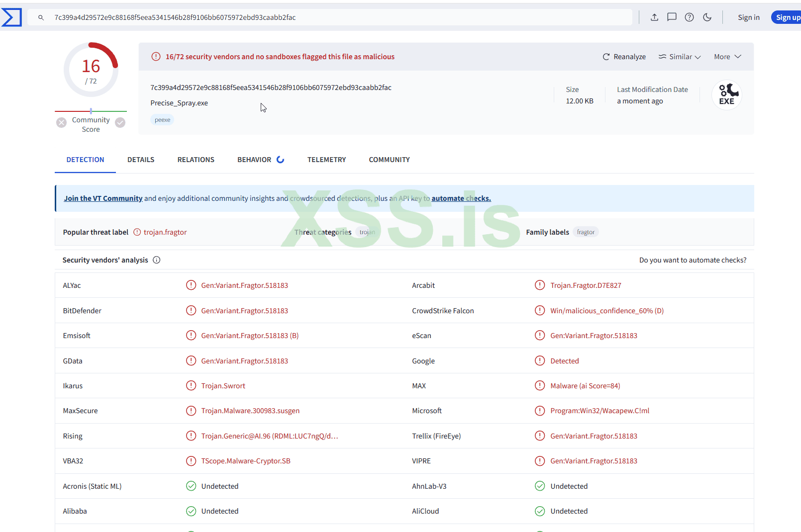This screenshot has height=532, width=801.
Task: Click the info icon beside Security vendors' analysis
Action: (157, 260)
